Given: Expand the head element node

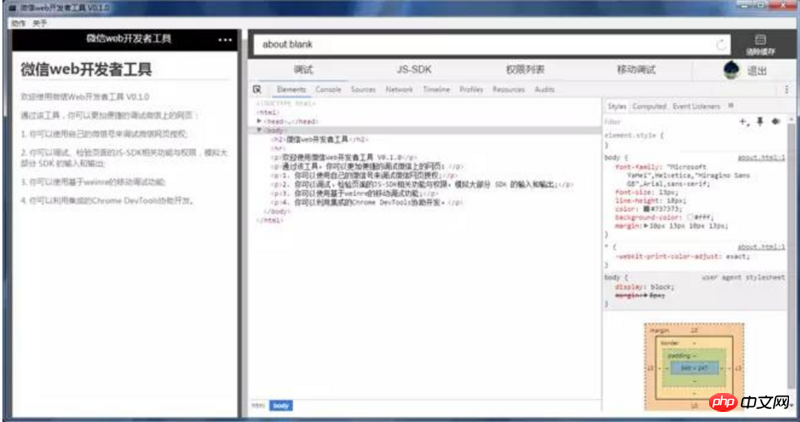Looking at the screenshot, I should click(x=259, y=121).
